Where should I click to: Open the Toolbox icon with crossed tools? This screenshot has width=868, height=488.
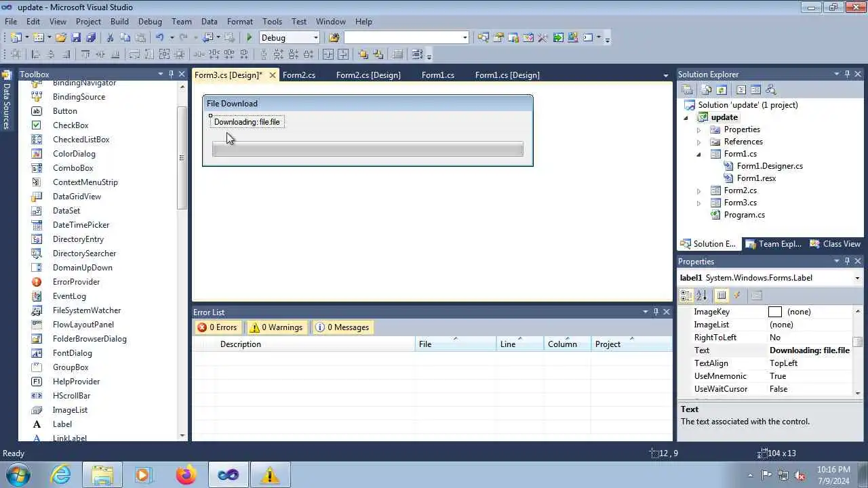point(542,38)
